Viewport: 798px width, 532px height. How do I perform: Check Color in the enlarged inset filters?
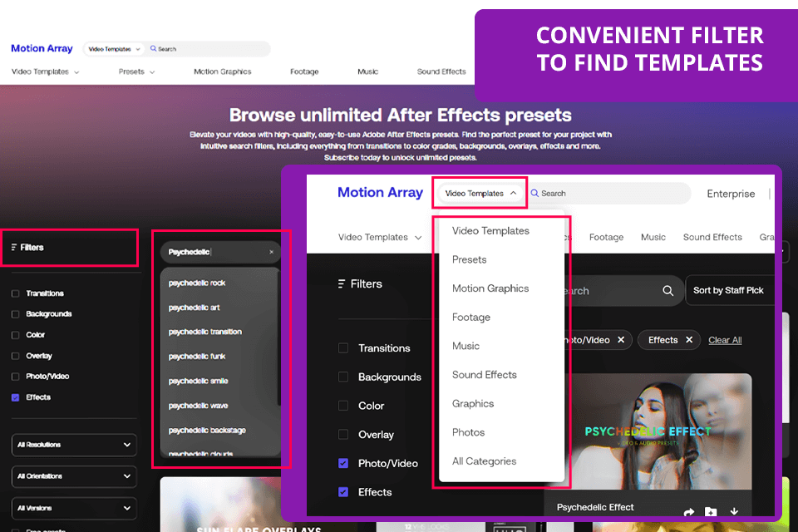[343, 406]
